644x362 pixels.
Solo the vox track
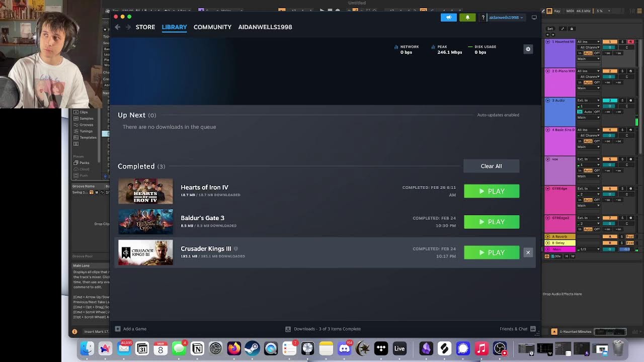click(x=622, y=159)
